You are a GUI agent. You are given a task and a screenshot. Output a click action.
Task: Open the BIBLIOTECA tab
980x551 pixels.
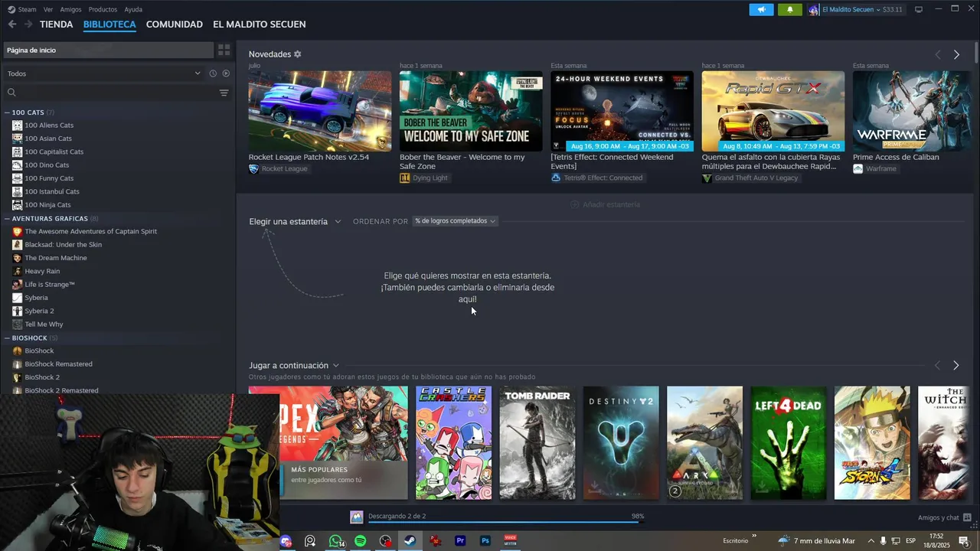[109, 24]
